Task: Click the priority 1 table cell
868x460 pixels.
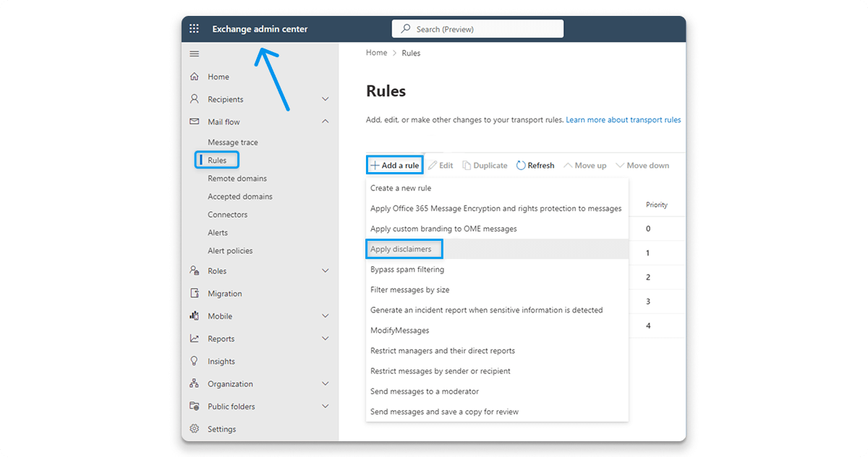Action: [648, 253]
